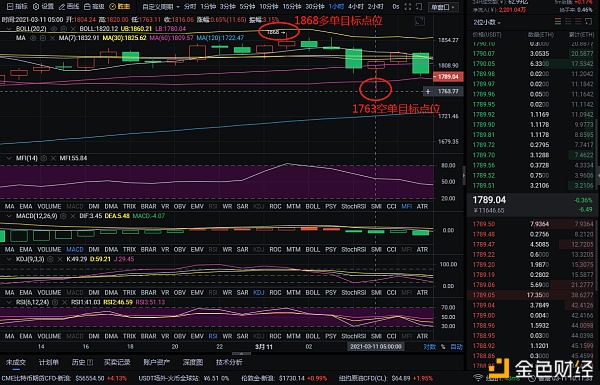
Task: Open order book pop-out window icon
Action: (589, 22)
